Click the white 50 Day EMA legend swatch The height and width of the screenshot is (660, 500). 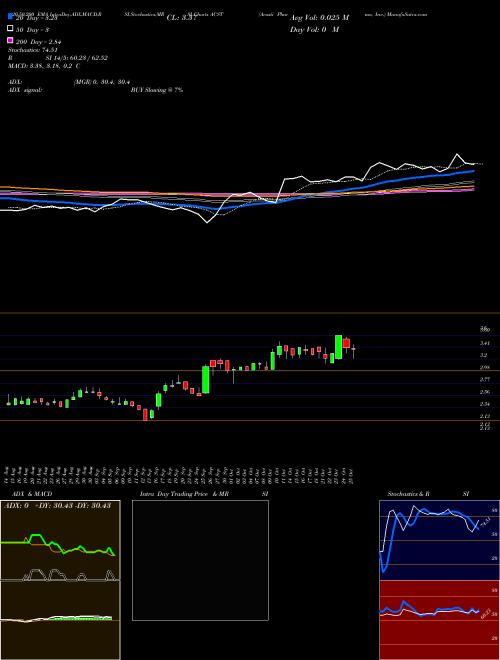pos(10,29)
